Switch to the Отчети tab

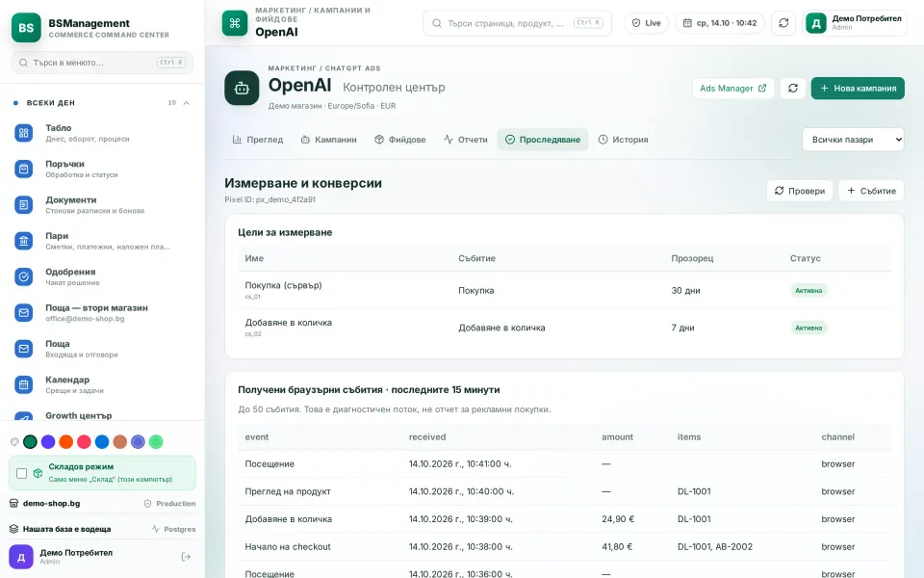coord(466,140)
